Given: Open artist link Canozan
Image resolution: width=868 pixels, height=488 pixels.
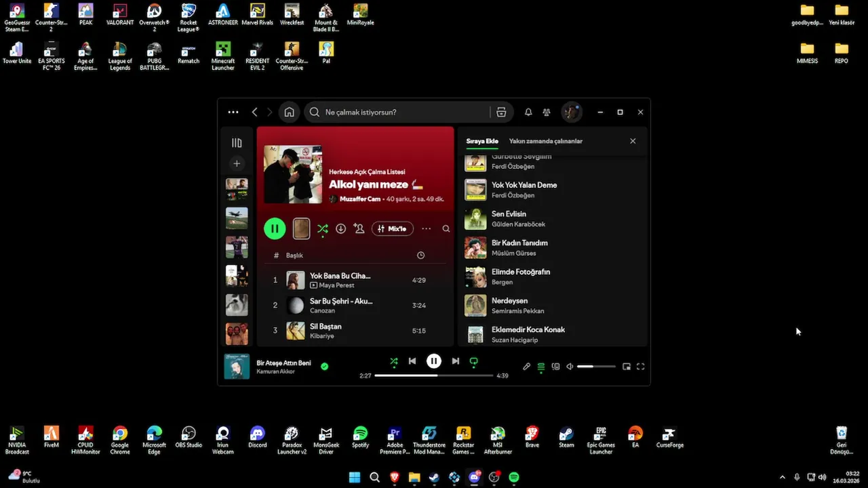Looking at the screenshot, I should pyautogui.click(x=322, y=310).
